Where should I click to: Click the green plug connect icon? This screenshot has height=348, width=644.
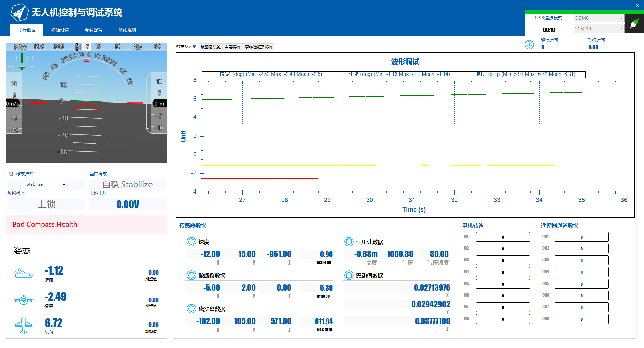click(x=634, y=23)
